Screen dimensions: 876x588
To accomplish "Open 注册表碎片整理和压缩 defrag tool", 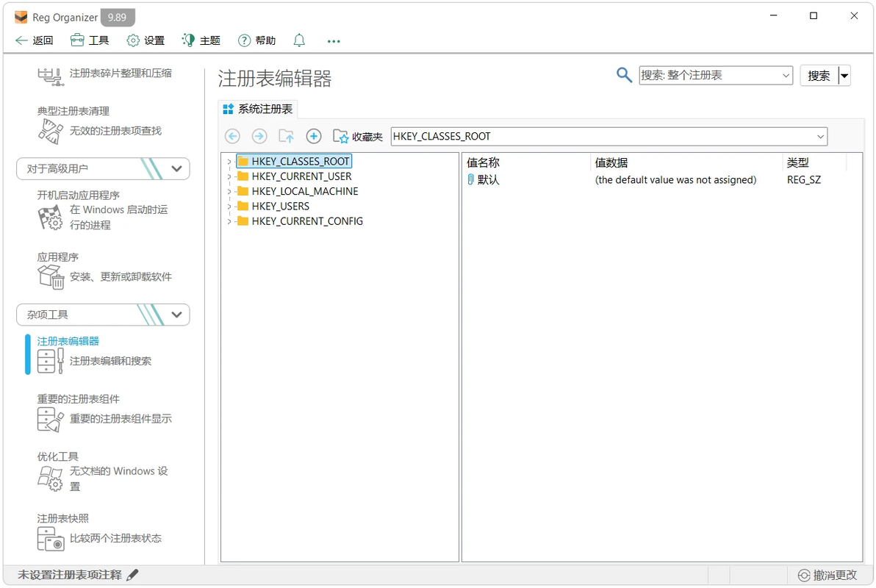I will tap(104, 75).
